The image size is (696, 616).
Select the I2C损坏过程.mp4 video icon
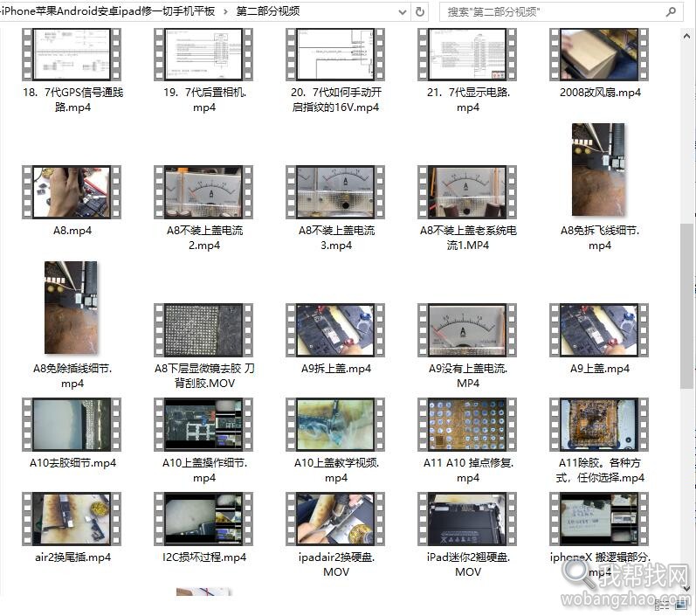[203, 519]
